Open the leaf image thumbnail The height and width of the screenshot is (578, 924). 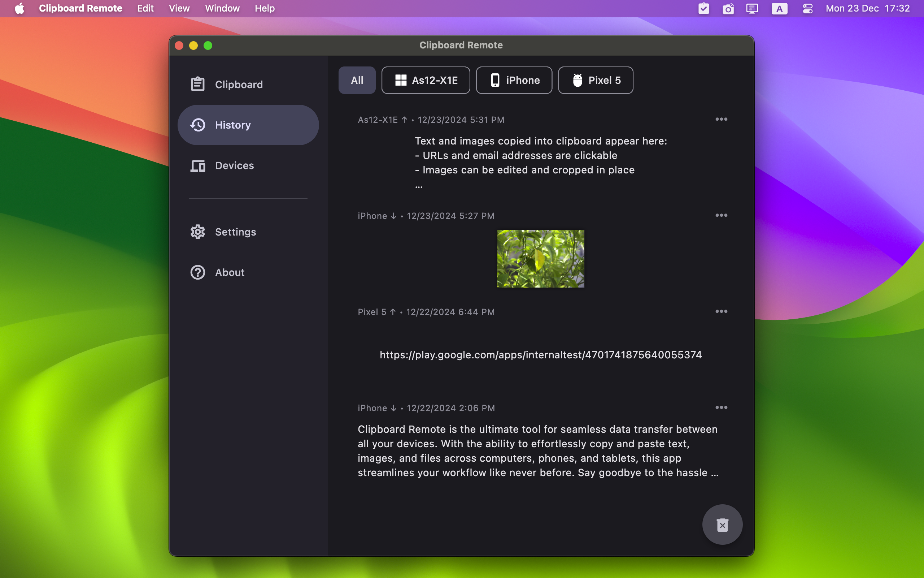point(541,258)
